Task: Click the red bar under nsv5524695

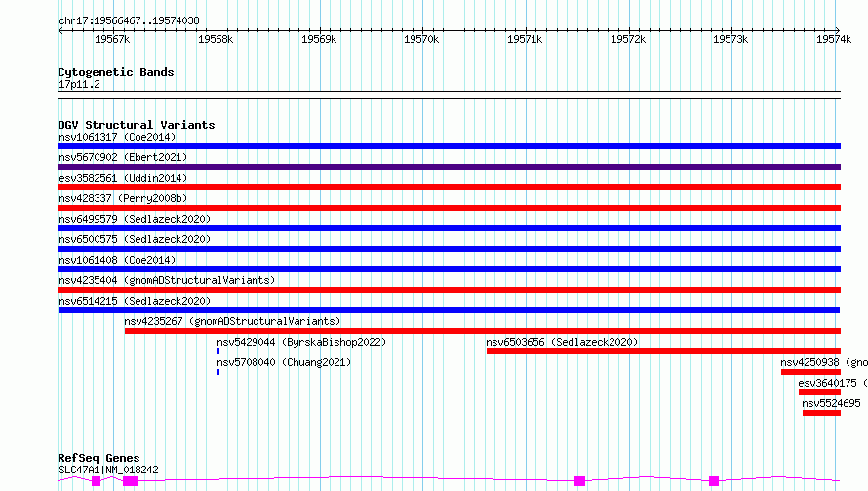Action: coord(821,413)
